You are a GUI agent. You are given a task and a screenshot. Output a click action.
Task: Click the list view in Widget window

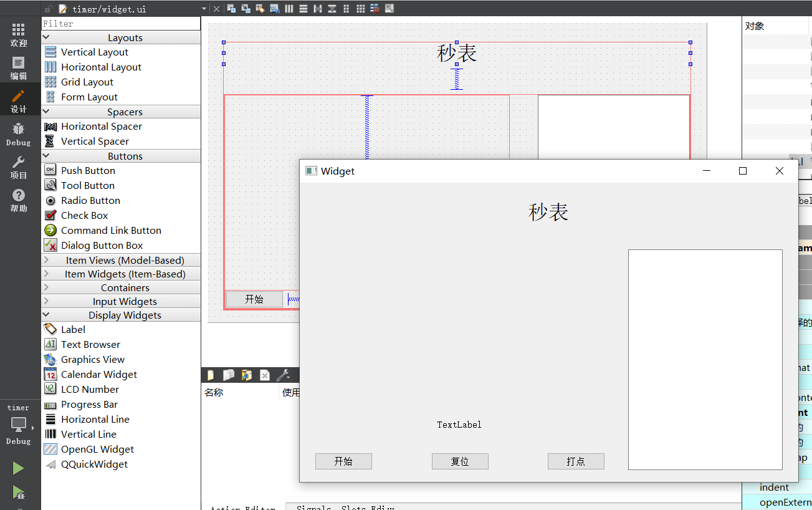(705, 360)
